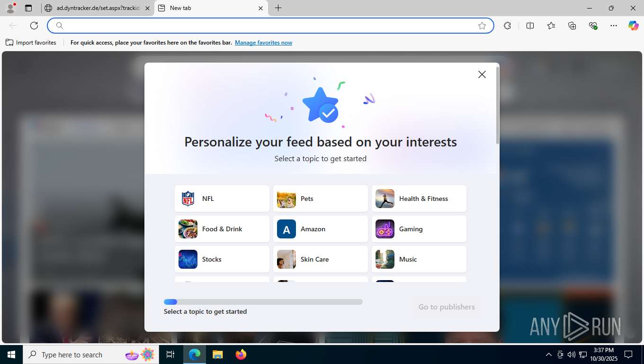Open the volume speaker icon
This screenshot has width=644, height=364.
point(572,355)
